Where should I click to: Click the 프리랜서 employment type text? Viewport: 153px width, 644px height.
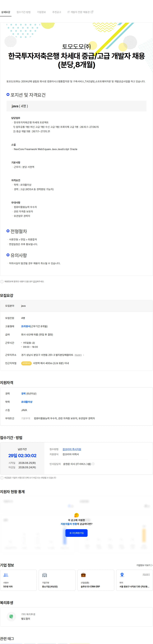(25, 326)
